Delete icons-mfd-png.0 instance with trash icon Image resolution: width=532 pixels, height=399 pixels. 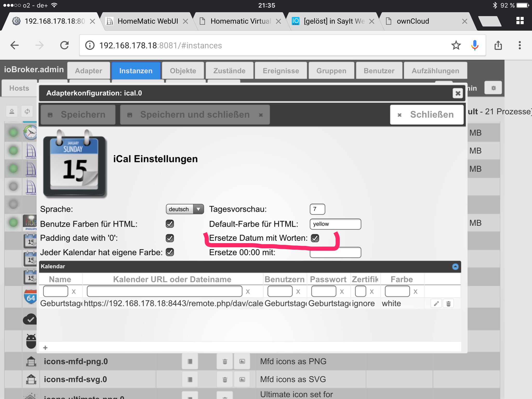[x=225, y=361]
